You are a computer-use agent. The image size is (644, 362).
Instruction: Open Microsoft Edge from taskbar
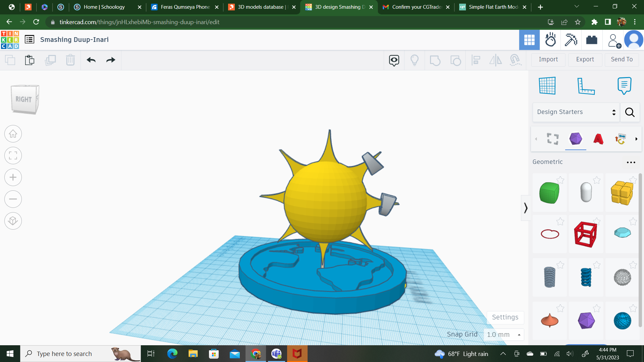(172, 354)
